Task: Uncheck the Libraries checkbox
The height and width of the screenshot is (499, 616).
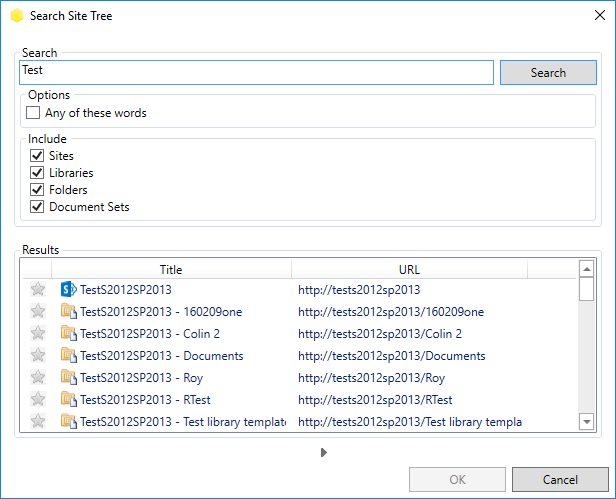Action: pyautogui.click(x=37, y=172)
